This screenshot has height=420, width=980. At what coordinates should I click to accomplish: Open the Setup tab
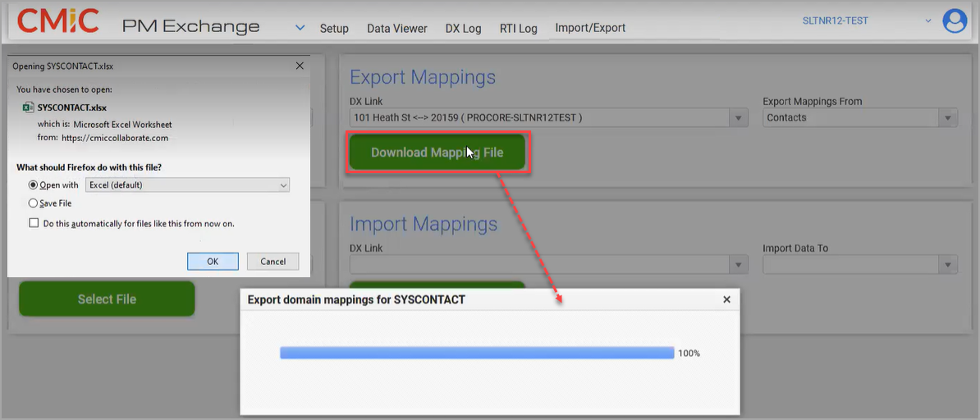(334, 28)
